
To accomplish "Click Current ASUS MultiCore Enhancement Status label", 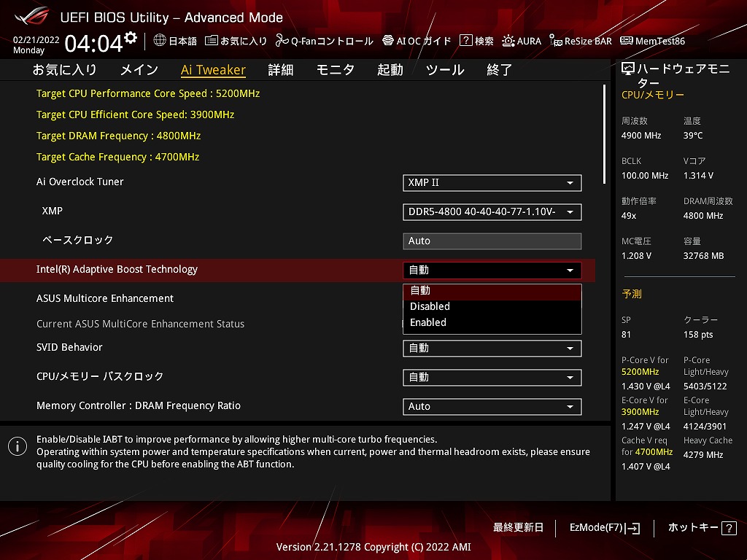I will tap(141, 324).
